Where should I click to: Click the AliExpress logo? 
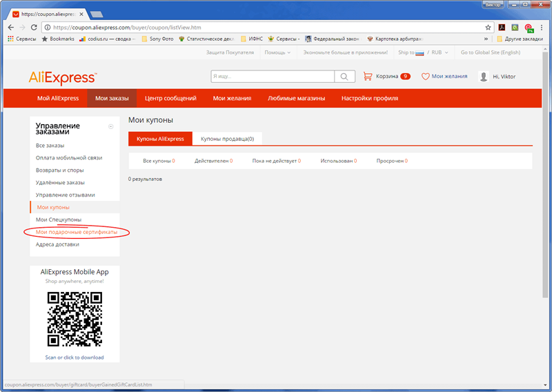(62, 77)
